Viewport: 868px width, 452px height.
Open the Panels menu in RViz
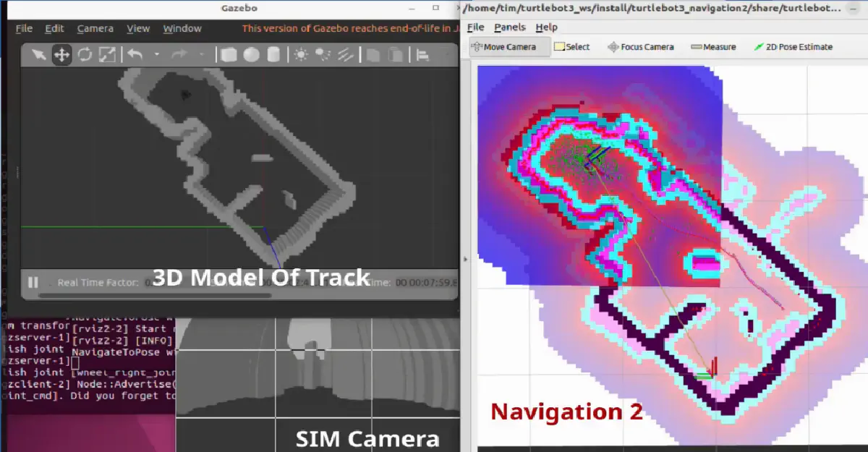coord(510,27)
